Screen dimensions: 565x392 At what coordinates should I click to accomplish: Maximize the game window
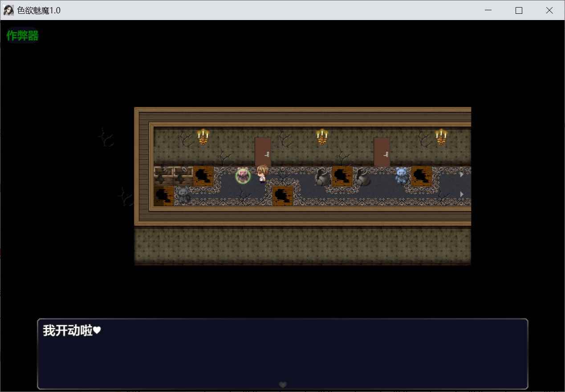[519, 11]
